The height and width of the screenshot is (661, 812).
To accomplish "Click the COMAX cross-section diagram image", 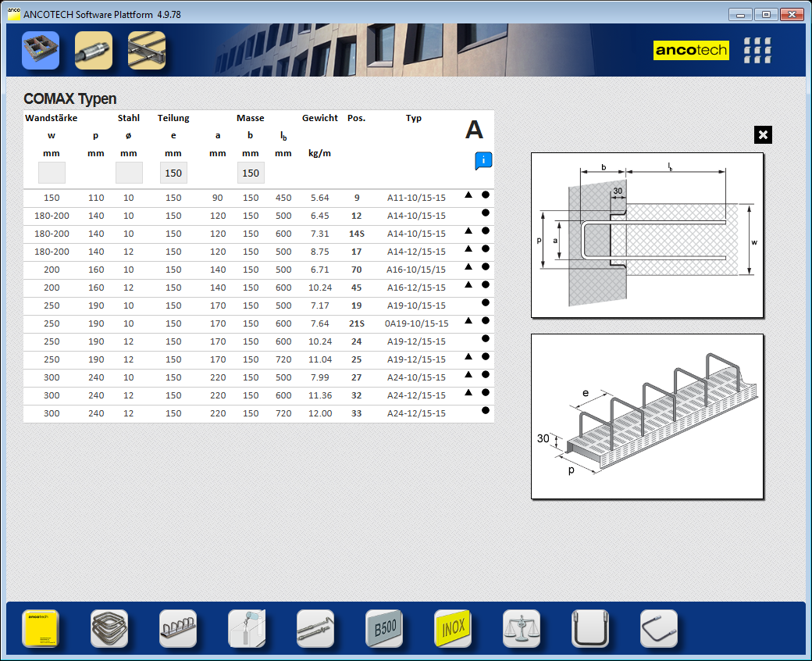I will pyautogui.click(x=647, y=235).
